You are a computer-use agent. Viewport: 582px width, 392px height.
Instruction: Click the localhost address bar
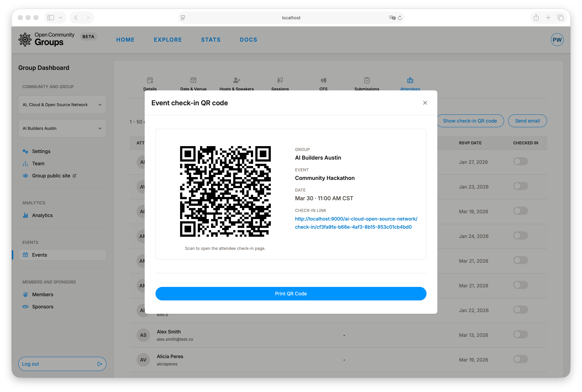[x=291, y=17]
